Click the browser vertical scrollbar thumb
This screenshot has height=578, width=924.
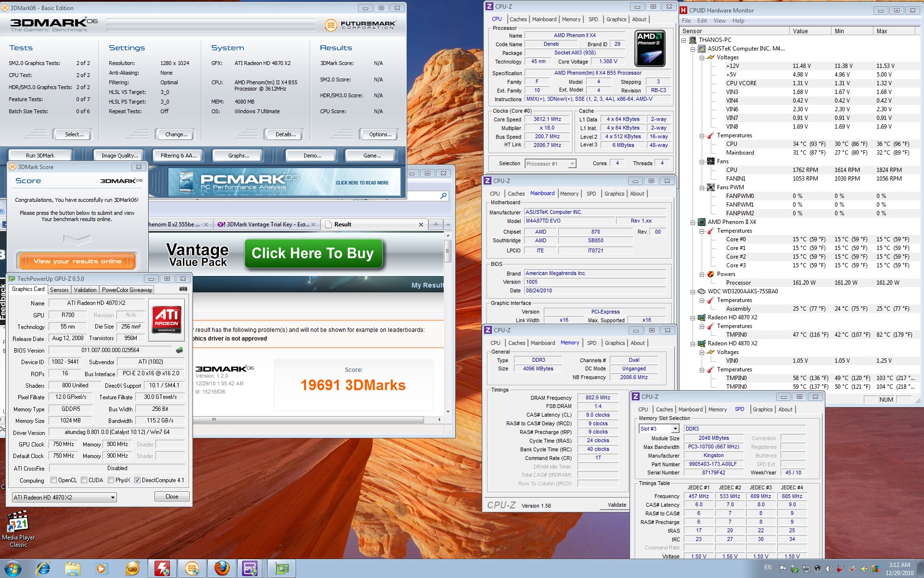448,250
